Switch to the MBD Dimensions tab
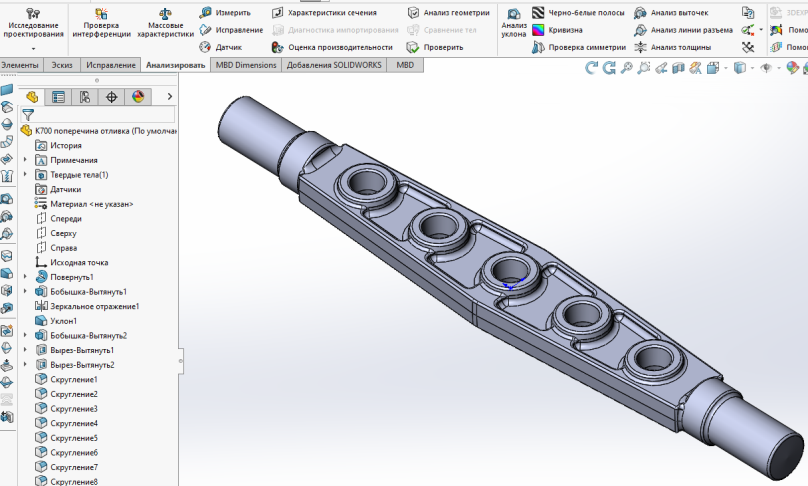 click(x=246, y=65)
